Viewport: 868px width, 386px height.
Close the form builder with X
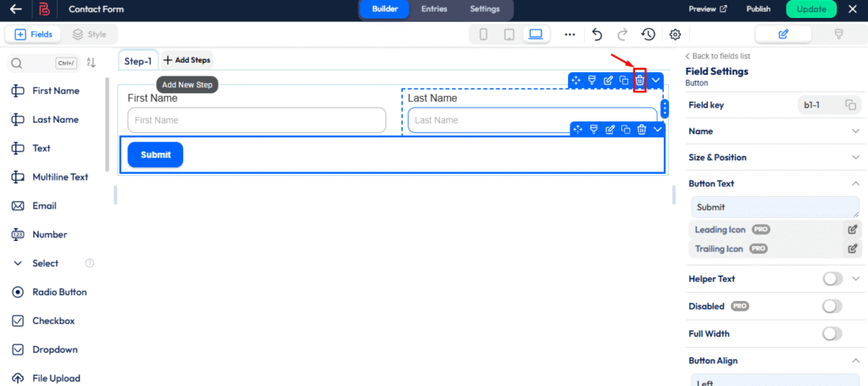[x=852, y=8]
